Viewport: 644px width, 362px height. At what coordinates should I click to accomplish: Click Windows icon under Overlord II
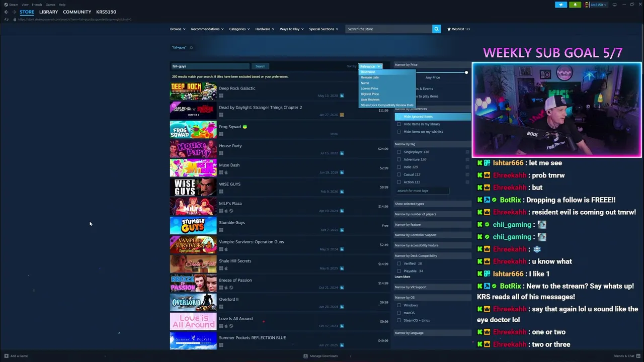click(221, 307)
